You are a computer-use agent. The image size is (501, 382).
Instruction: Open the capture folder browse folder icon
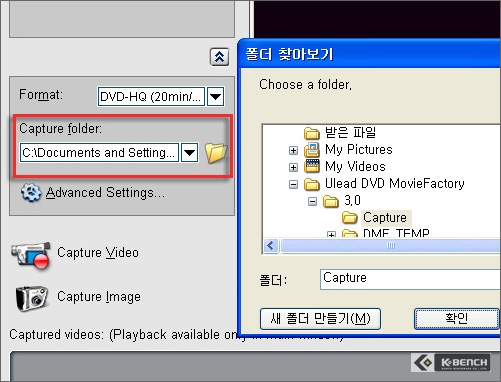(x=216, y=153)
